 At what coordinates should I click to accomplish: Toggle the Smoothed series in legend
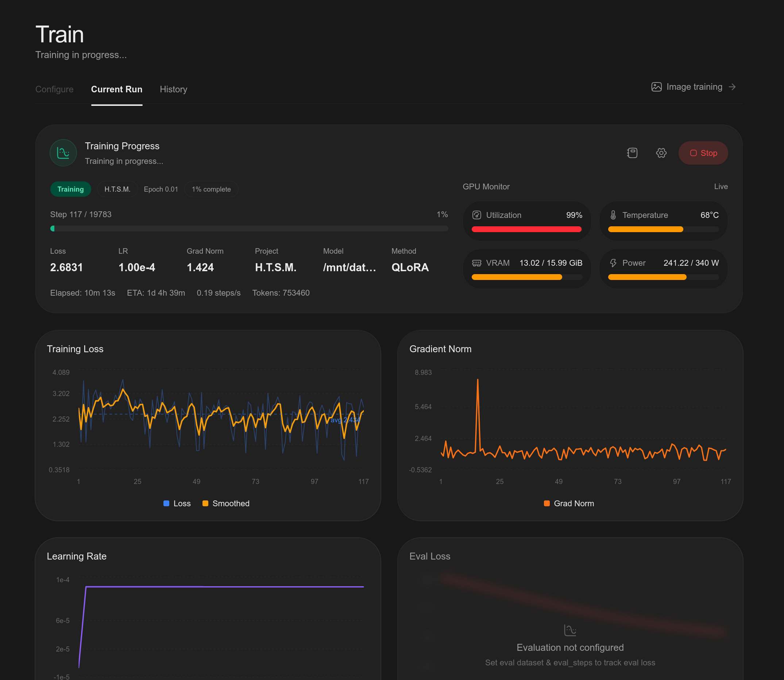click(226, 504)
